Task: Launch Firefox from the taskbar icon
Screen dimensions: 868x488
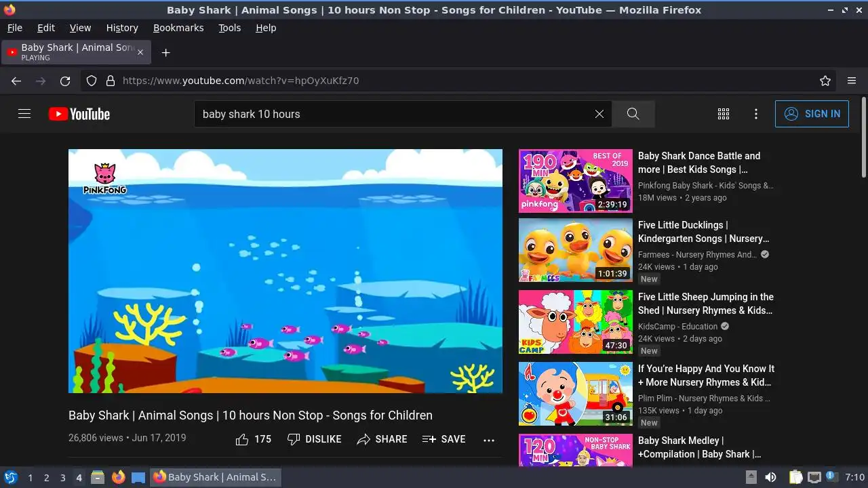Action: point(119,477)
